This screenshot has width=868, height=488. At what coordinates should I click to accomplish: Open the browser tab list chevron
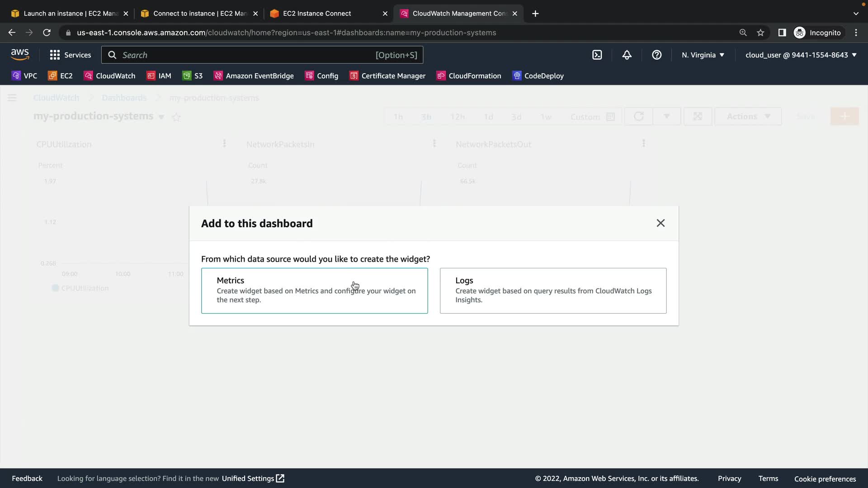(x=855, y=14)
